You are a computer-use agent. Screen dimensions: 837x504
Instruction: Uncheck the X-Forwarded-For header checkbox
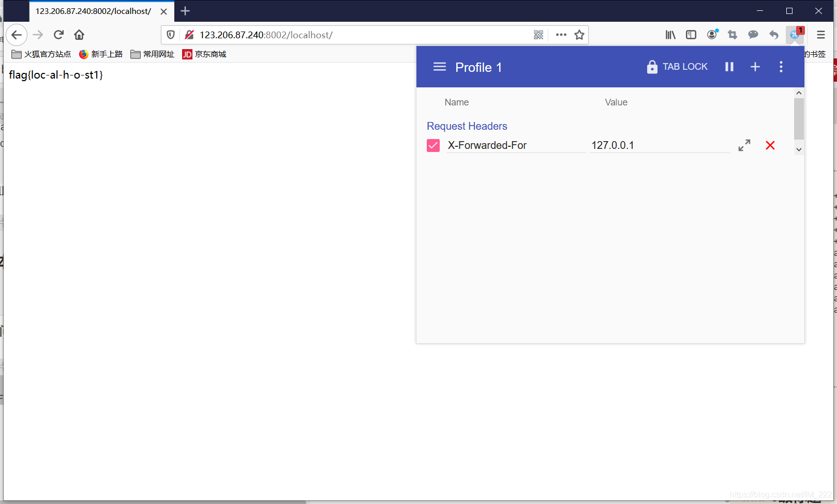coord(434,146)
